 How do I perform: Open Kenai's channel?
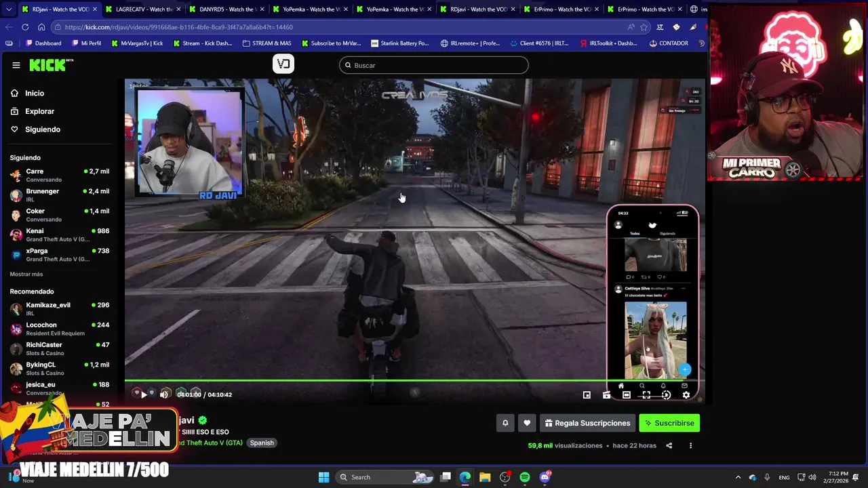click(x=59, y=235)
